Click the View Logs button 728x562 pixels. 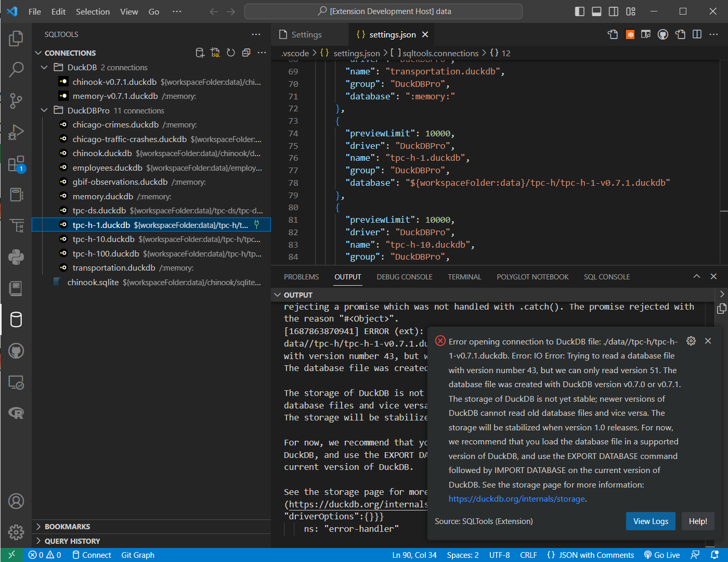651,521
